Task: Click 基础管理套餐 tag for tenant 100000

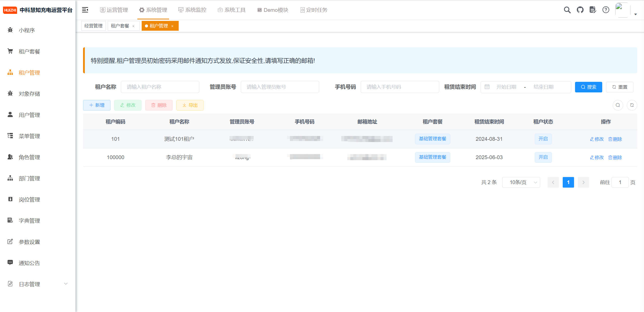Action: (433, 157)
